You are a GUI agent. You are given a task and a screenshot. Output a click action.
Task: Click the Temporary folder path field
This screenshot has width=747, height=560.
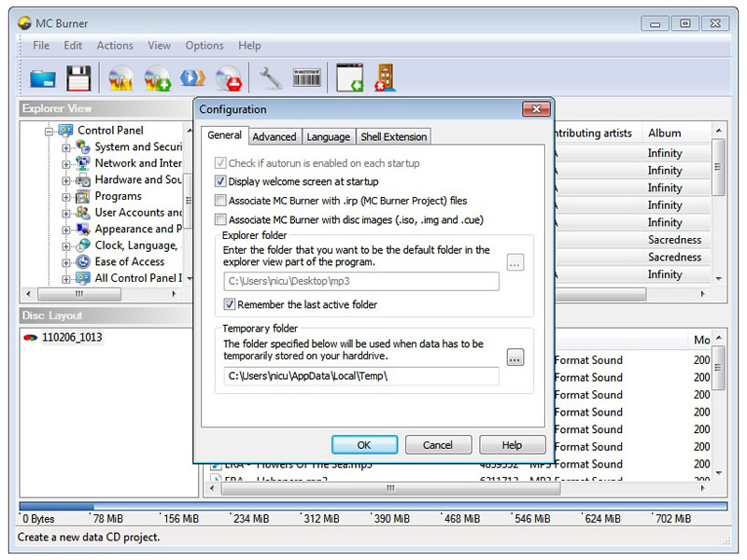[x=361, y=376]
